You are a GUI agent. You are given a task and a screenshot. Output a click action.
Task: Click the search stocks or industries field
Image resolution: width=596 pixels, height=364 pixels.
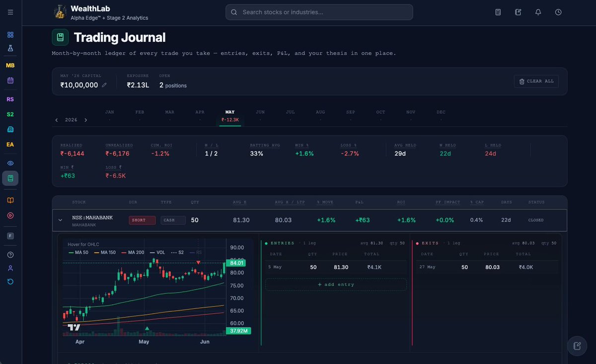pyautogui.click(x=319, y=12)
